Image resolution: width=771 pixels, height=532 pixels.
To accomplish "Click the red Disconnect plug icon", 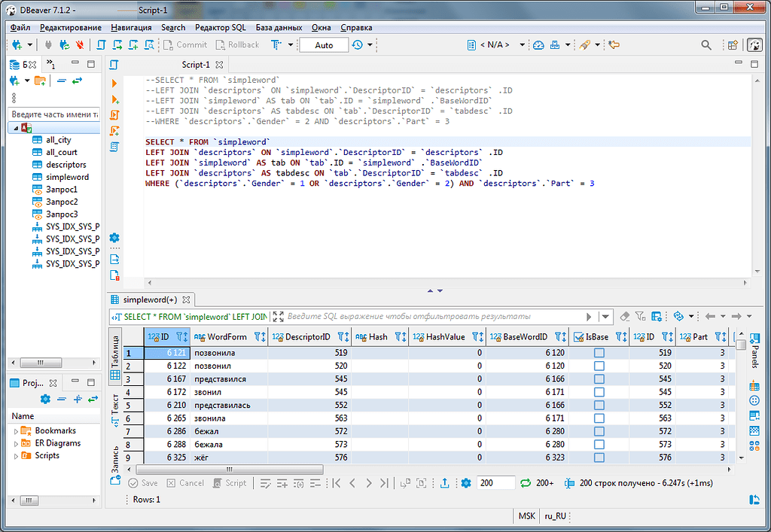I will [x=79, y=44].
